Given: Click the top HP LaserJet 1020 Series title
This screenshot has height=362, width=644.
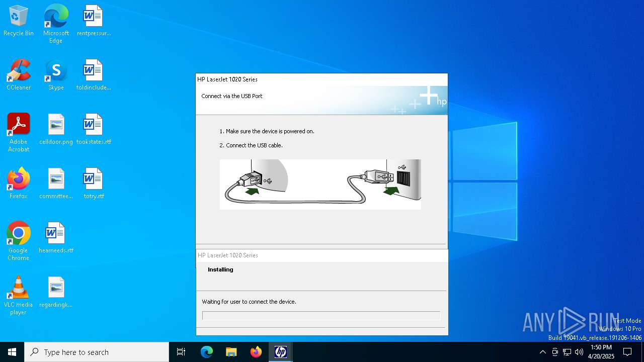Looking at the screenshot, I should 227,79.
